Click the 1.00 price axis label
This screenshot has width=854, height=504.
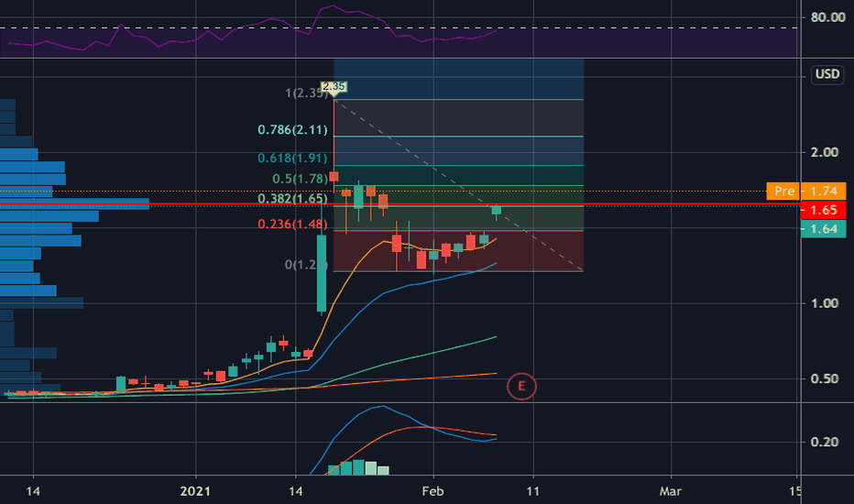tap(824, 303)
